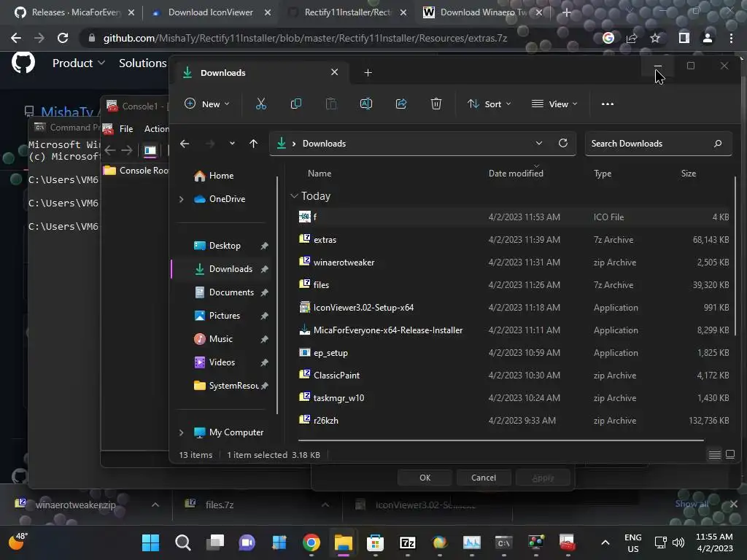
Task: Click the GitHub logo
Action: pos(23,63)
